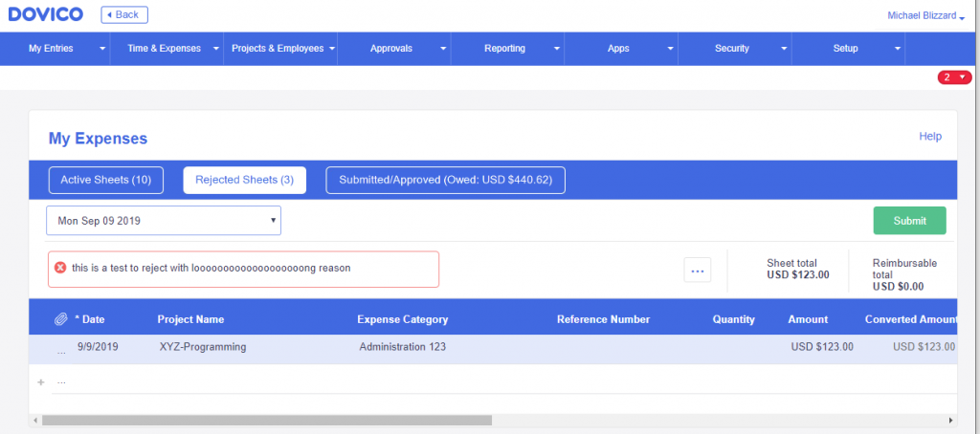Open the Help link
Viewport: 980px width, 434px height.
pos(930,136)
